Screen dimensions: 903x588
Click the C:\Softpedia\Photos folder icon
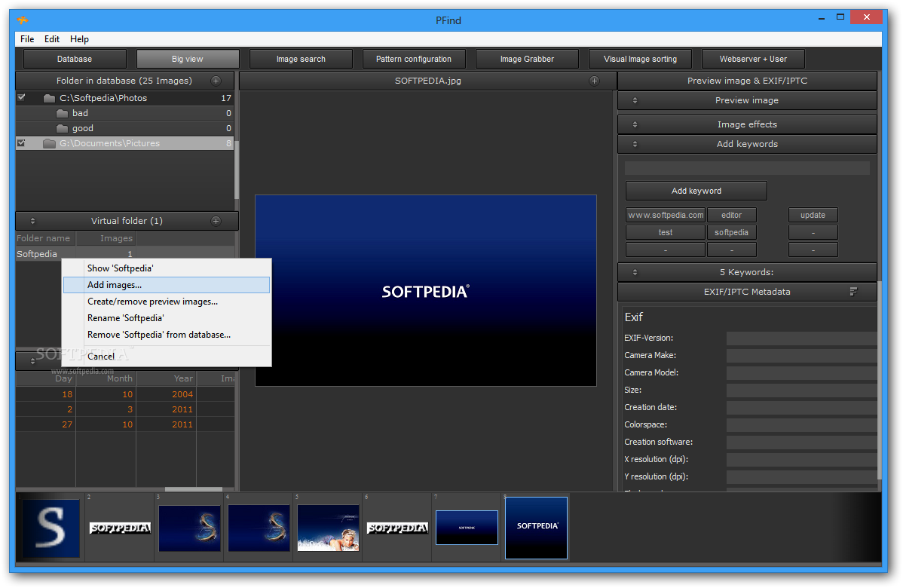click(50, 99)
